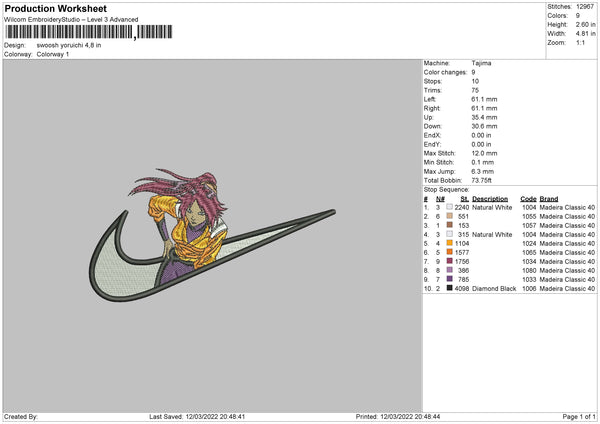Screen dimensions: 600x424
Task: Click the light purple swatch in row 8
Action: [449, 270]
